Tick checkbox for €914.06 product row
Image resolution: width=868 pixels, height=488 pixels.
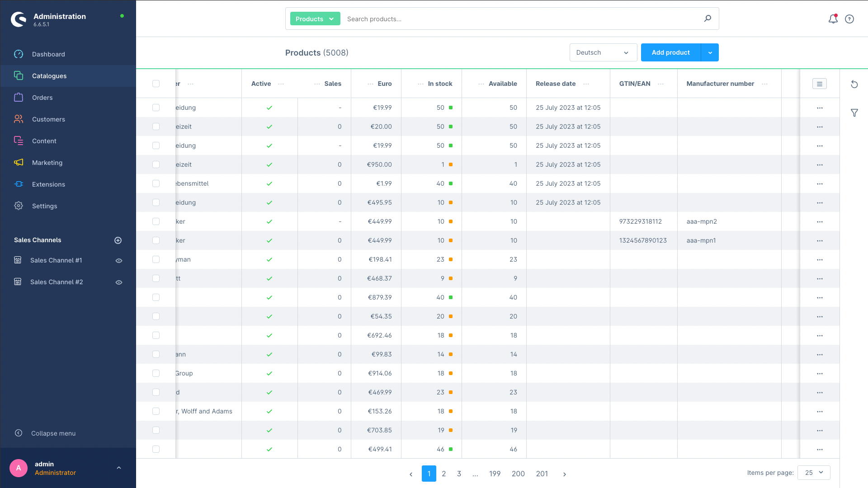coord(156,373)
